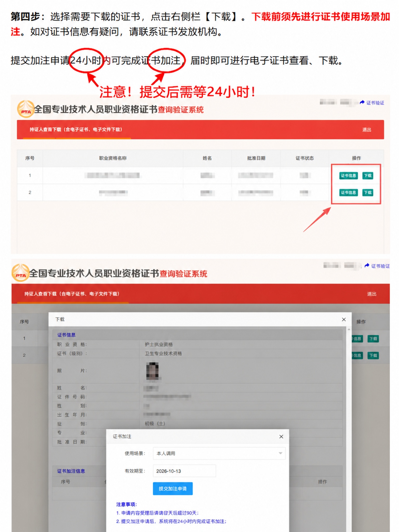The image size is (399, 532).
Task: Click the 有效期至 date field 2026-10-13
Action: (x=184, y=471)
